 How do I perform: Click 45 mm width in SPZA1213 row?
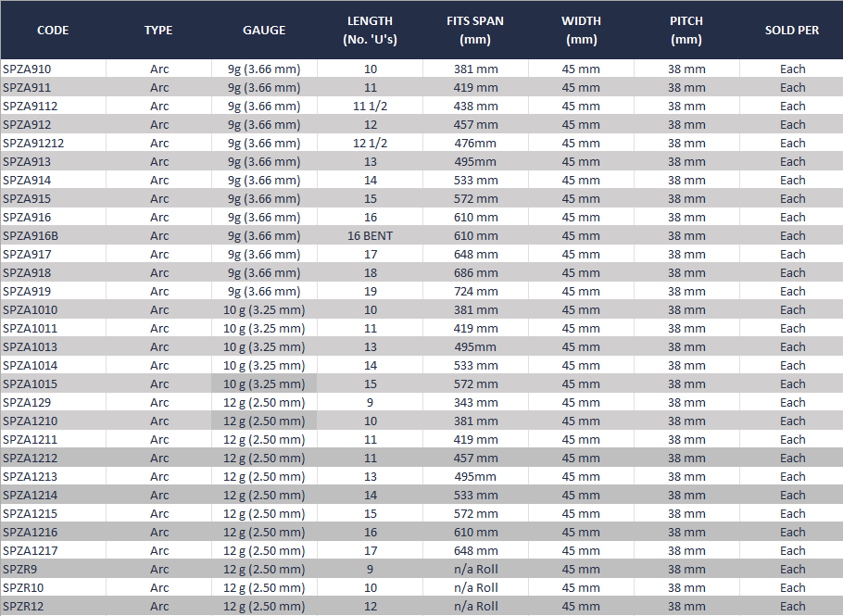(x=581, y=477)
